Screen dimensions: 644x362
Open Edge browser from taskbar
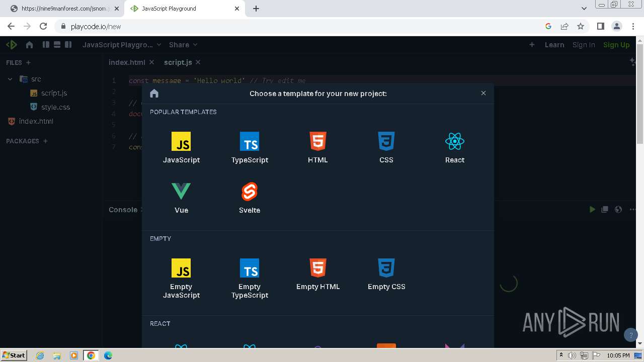coord(108,355)
